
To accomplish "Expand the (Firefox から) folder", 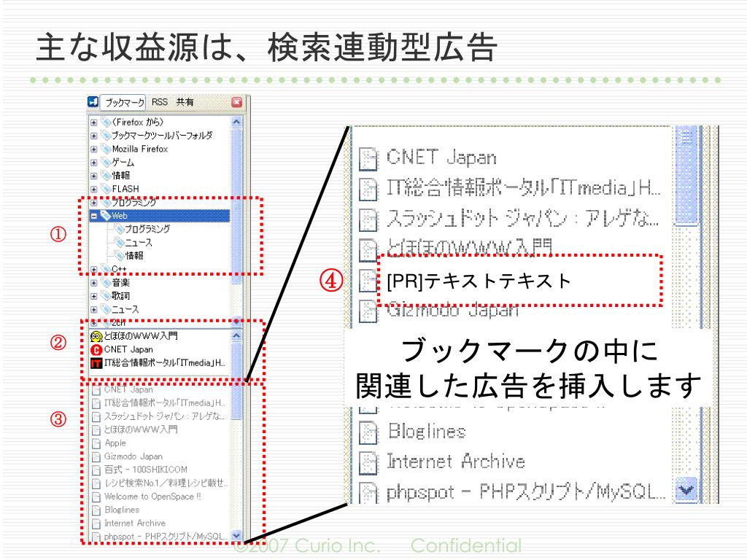I will coord(94,122).
